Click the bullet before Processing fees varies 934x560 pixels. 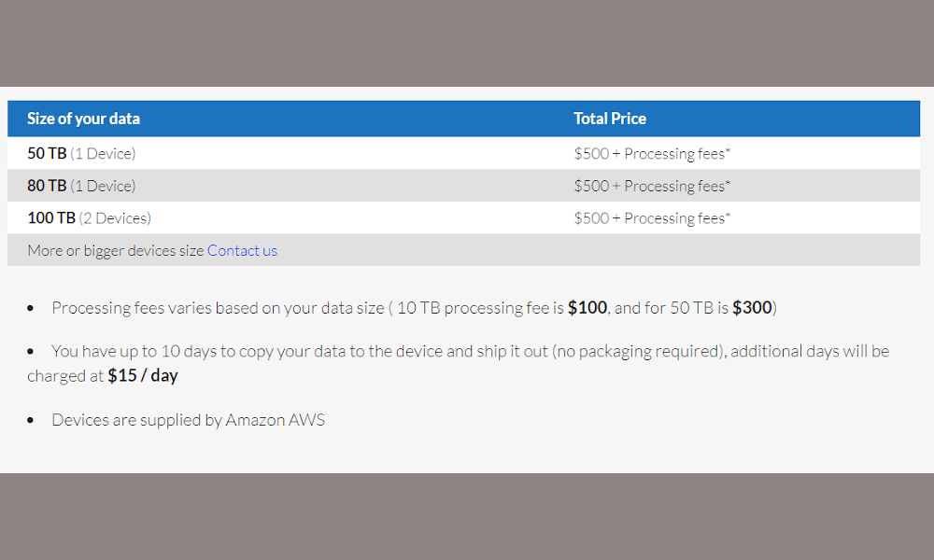[x=31, y=308]
